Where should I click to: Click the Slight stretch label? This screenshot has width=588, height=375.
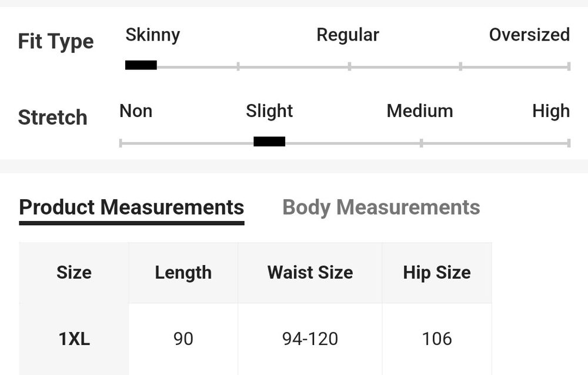point(269,111)
